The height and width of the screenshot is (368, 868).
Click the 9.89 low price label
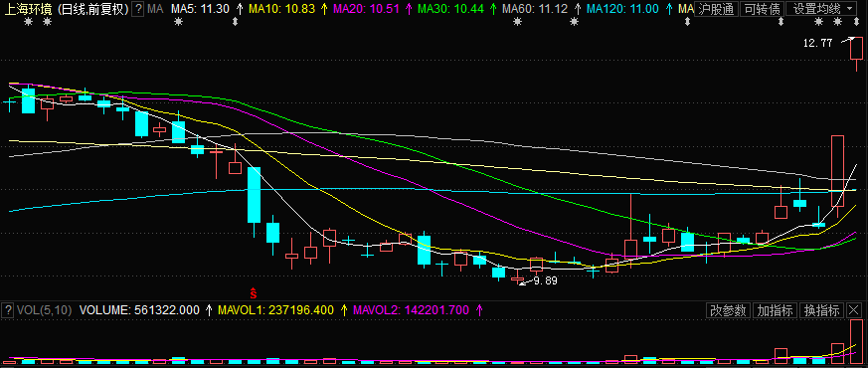[545, 281]
